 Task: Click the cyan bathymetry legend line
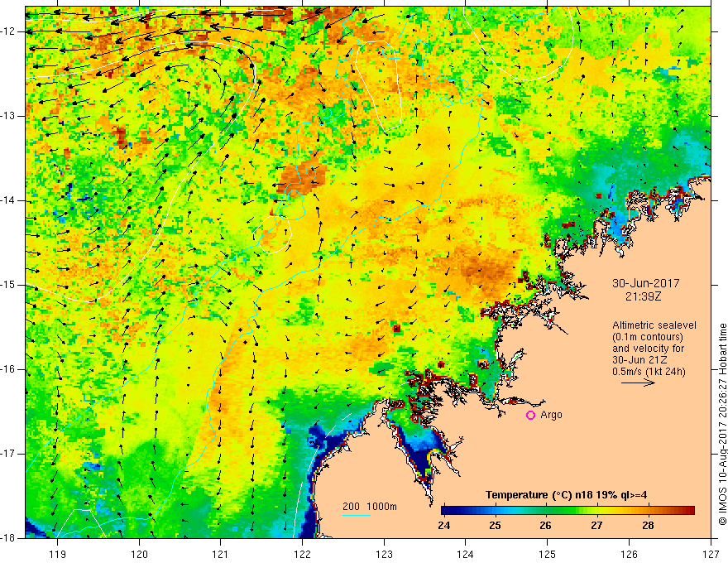pos(356,515)
